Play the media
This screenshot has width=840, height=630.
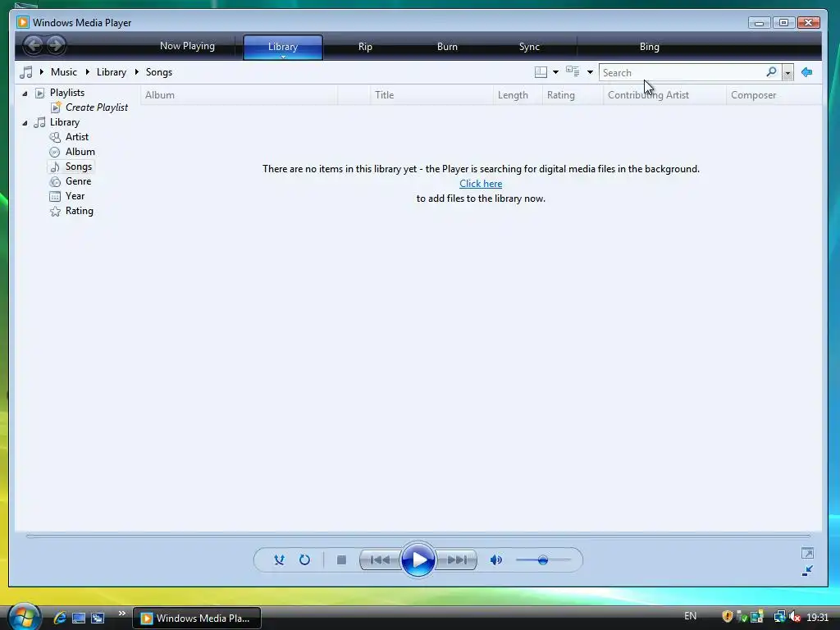pyautogui.click(x=418, y=559)
